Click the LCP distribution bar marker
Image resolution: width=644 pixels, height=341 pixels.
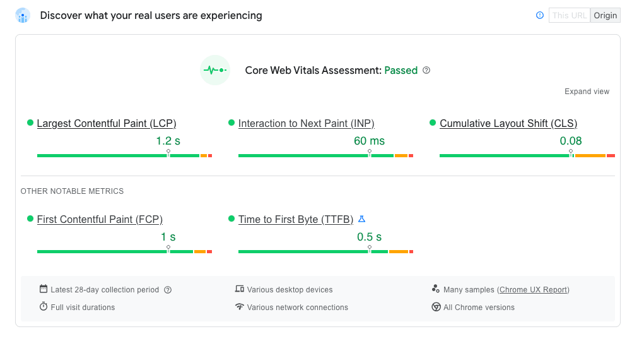click(x=168, y=153)
